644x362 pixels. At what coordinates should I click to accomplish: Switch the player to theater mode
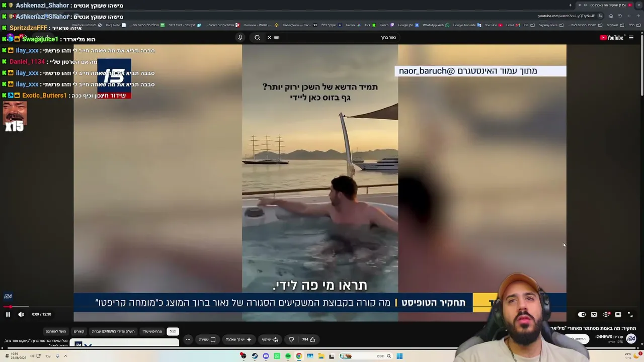618,314
